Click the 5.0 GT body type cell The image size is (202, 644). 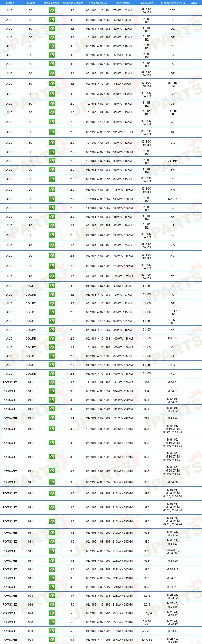click(147, 631)
